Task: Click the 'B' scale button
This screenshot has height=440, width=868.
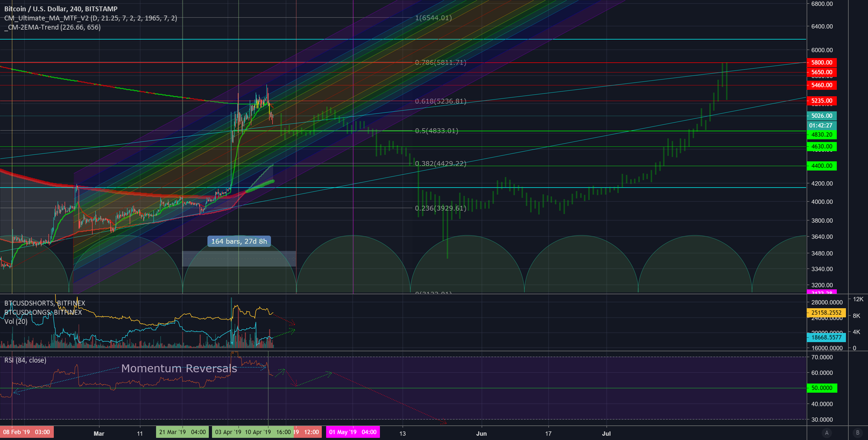Action: coord(858,433)
